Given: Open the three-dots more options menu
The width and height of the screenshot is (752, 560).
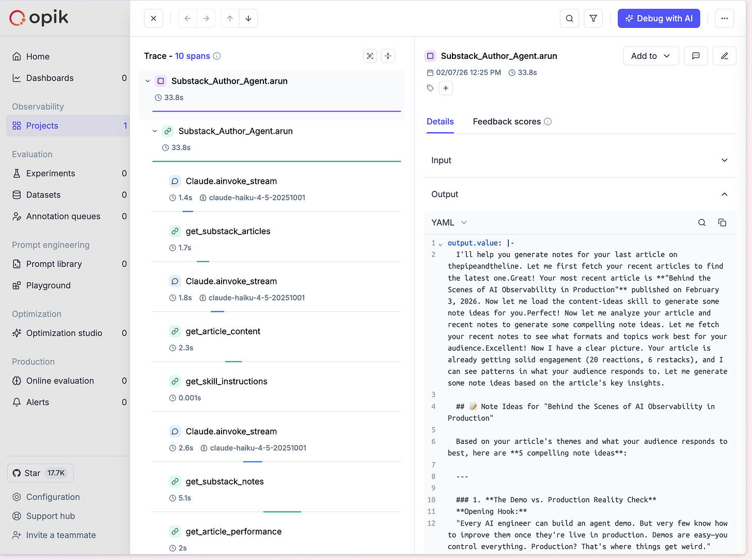Looking at the screenshot, I should click(x=724, y=19).
